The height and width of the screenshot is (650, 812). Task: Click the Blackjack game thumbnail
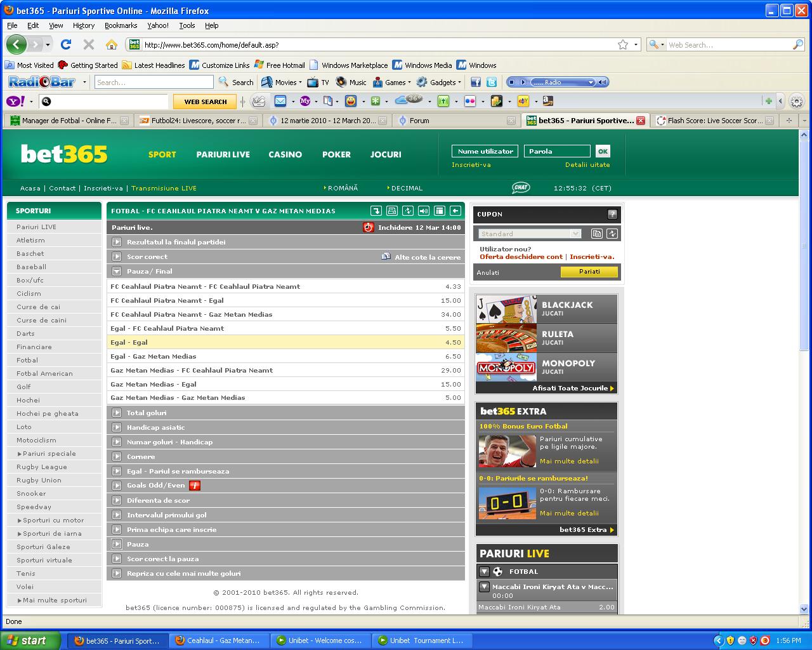(x=506, y=309)
